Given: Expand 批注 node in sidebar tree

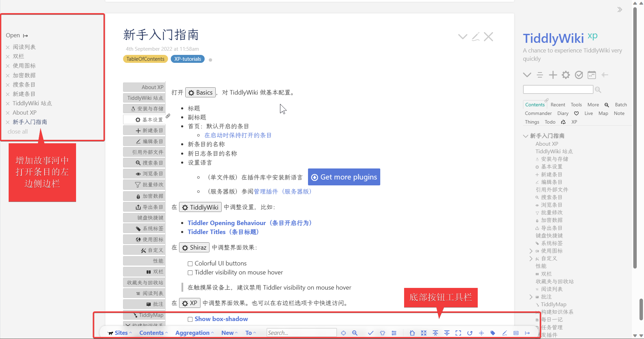Looking at the screenshot, I should 531,297.
